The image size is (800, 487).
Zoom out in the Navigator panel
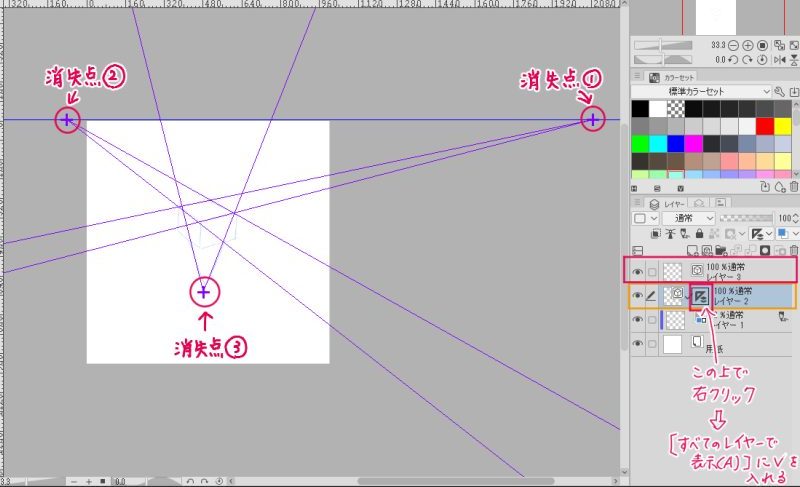click(733, 46)
